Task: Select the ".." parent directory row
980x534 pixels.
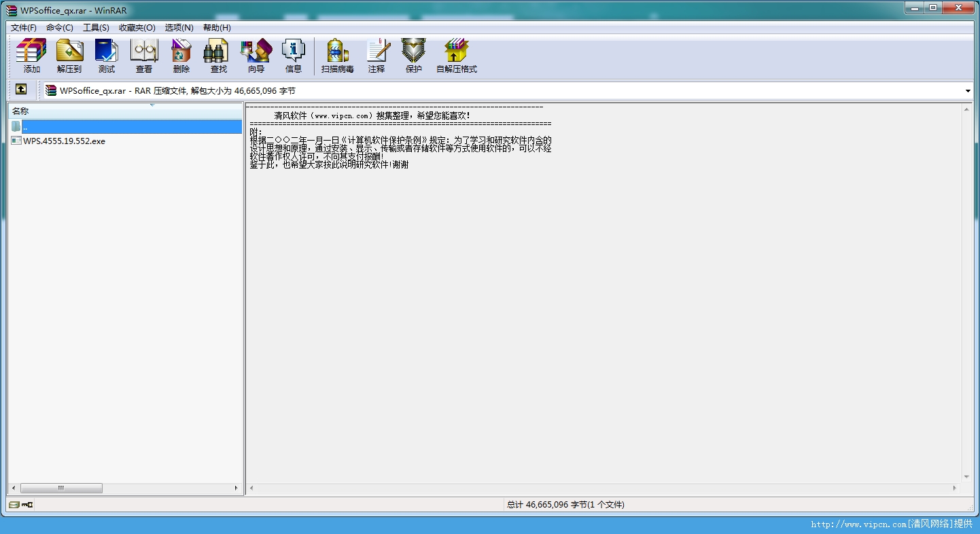Action: point(126,126)
